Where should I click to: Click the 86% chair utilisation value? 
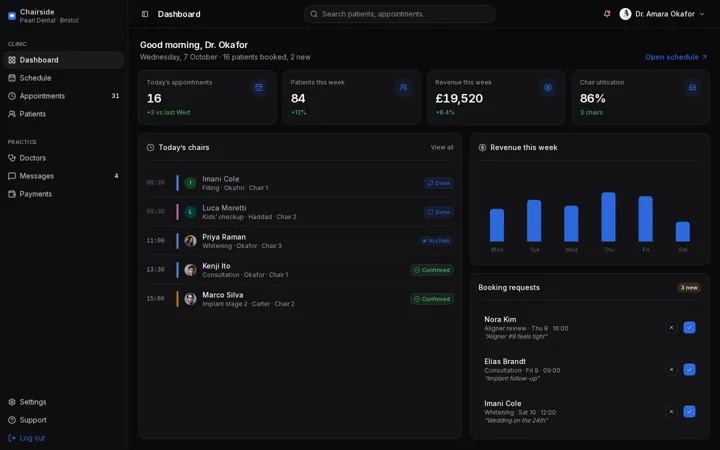tap(592, 98)
